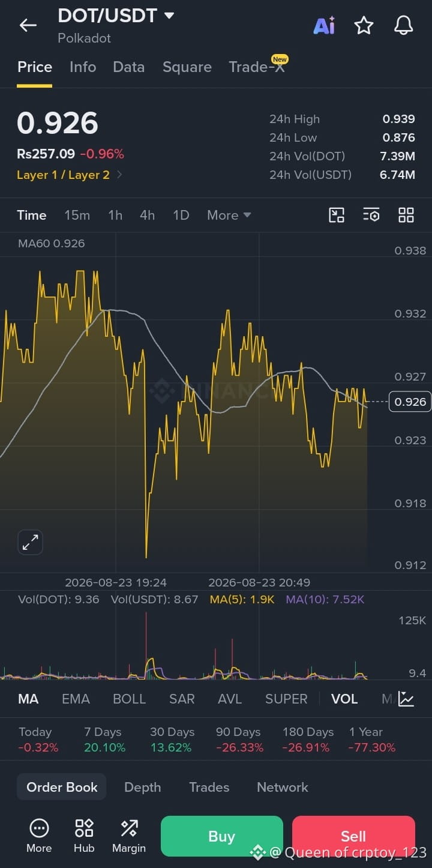Open price alert bell icon
This screenshot has width=432, height=868.
pos(403,25)
